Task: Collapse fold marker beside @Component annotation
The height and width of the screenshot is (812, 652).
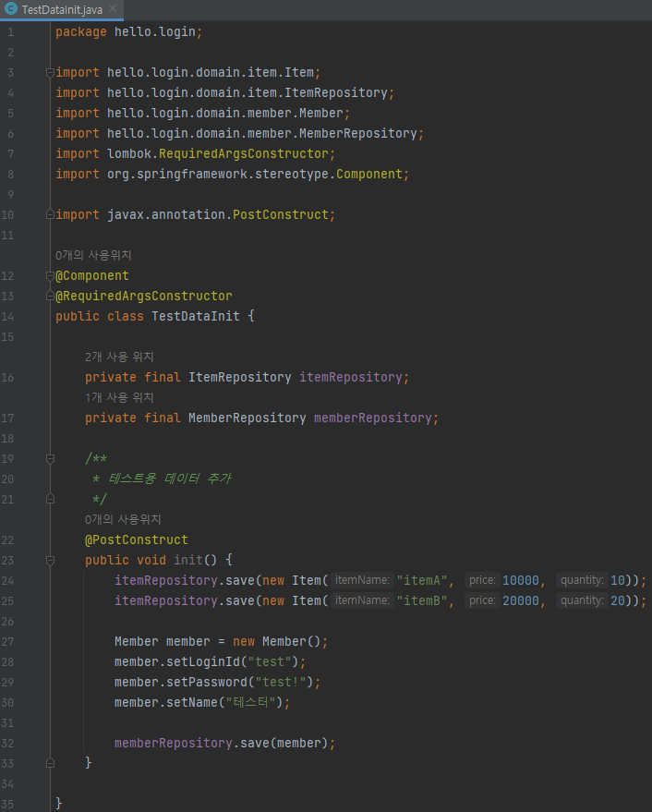Action: tap(50, 275)
